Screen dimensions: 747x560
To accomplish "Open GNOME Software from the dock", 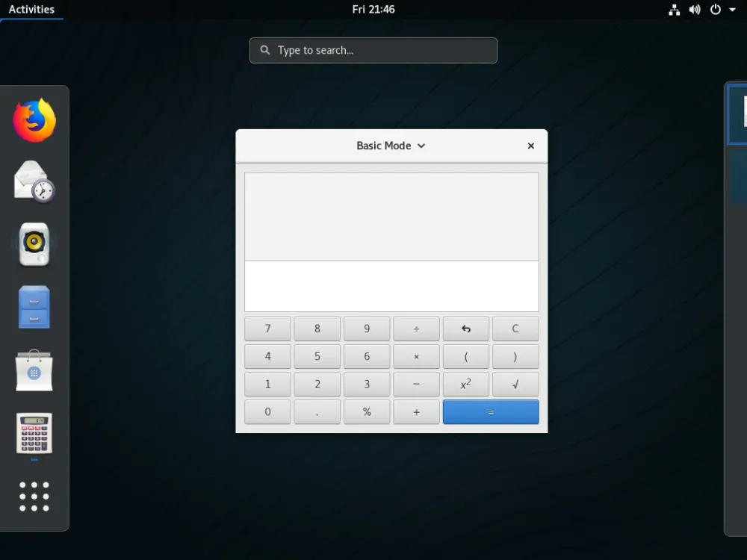I will click(x=35, y=371).
